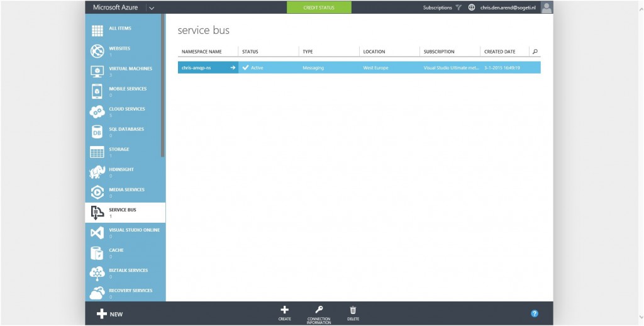Viewport: 644px width, 326px height.
Task: Click the Visual Studio Ultimate subscription cell
Action: 452,67
